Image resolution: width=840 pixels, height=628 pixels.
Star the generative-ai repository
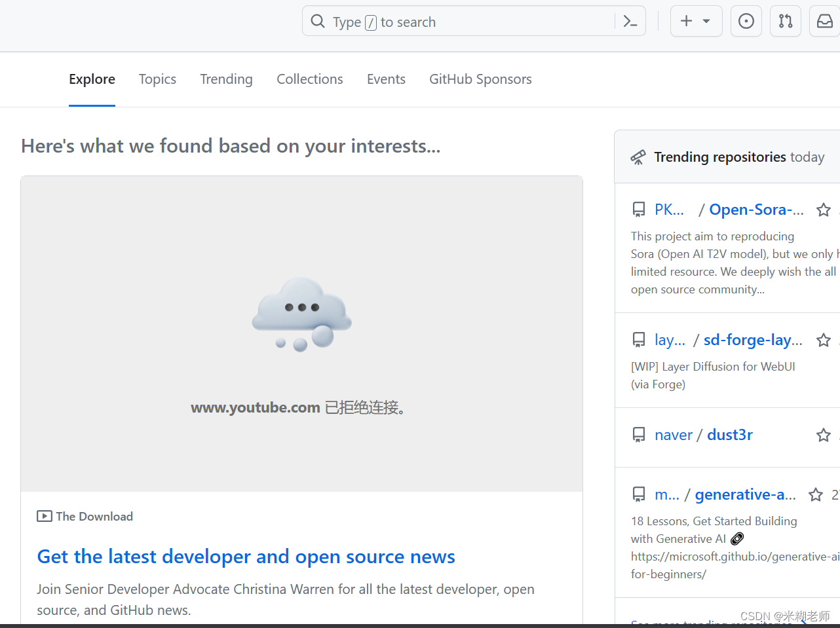pyautogui.click(x=816, y=494)
